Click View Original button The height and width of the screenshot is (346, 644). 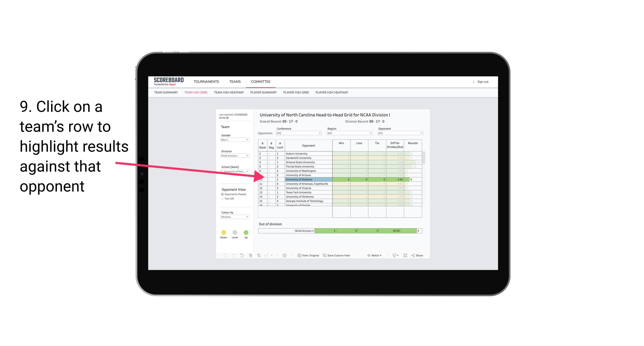308,255
